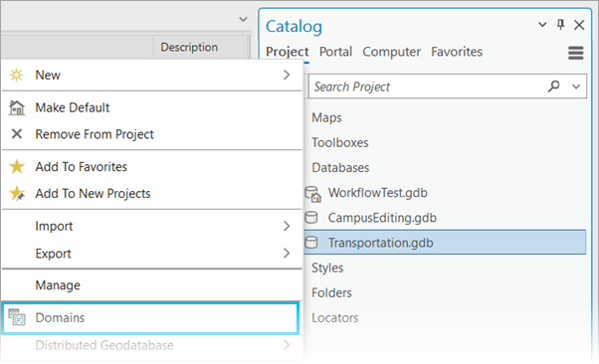Viewport: 599px width, 364px height.
Task: Open the search options dropdown arrow
Action: (x=576, y=87)
